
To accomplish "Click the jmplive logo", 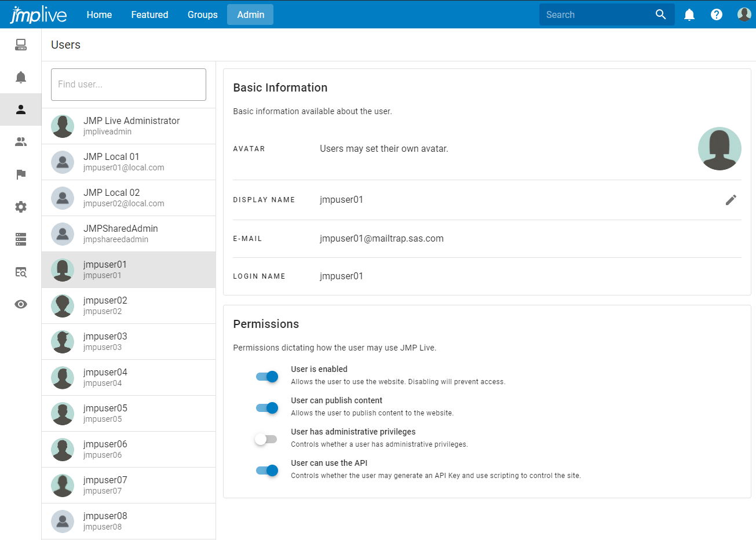I will [38, 14].
